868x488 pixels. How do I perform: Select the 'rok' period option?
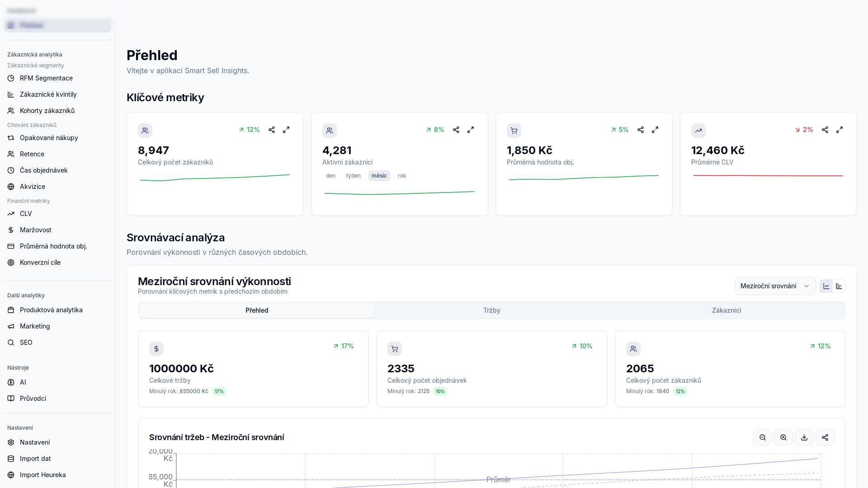pos(402,176)
